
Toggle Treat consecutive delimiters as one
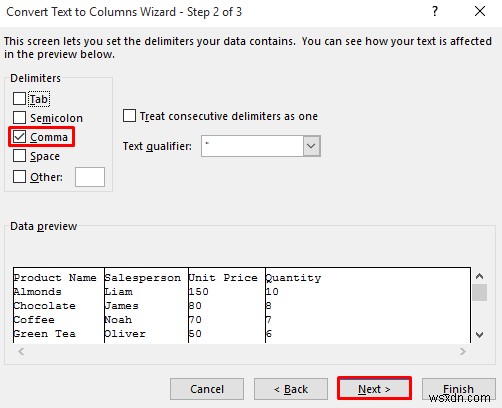pyautogui.click(x=129, y=116)
